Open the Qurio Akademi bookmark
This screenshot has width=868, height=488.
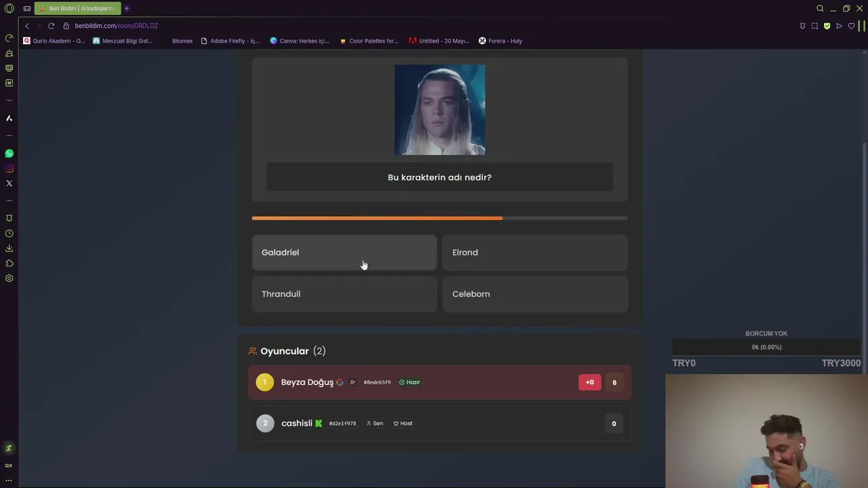click(54, 41)
